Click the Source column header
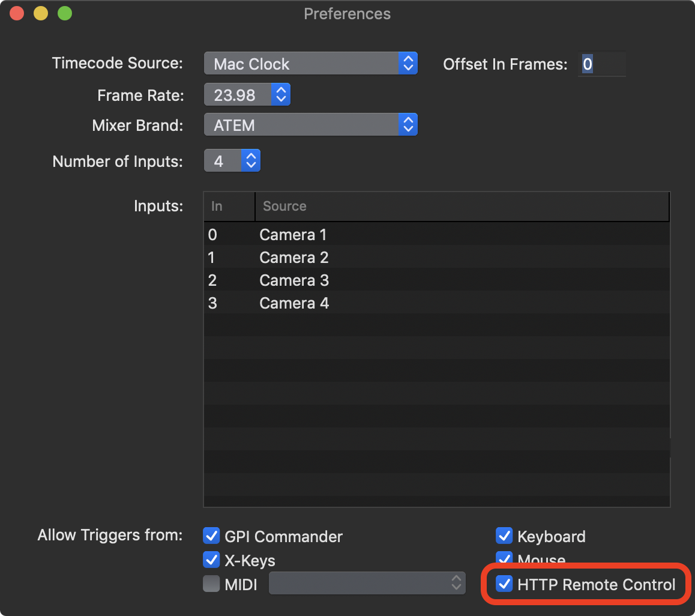The width and height of the screenshot is (695, 616). pyautogui.click(x=462, y=207)
